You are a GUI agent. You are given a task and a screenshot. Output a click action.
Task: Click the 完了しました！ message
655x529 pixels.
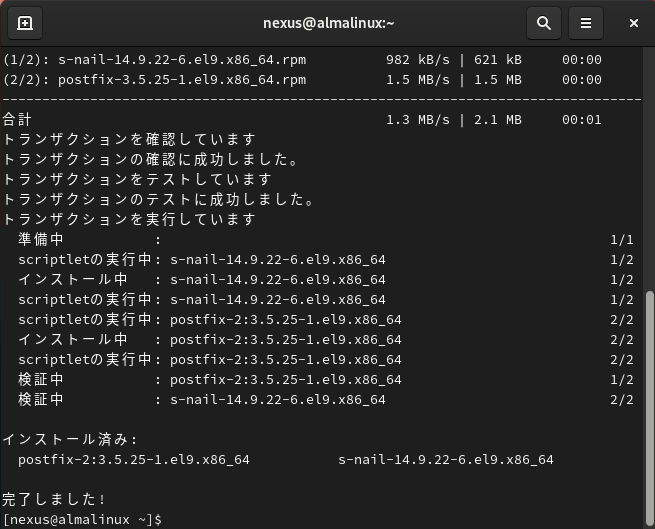click(55, 499)
